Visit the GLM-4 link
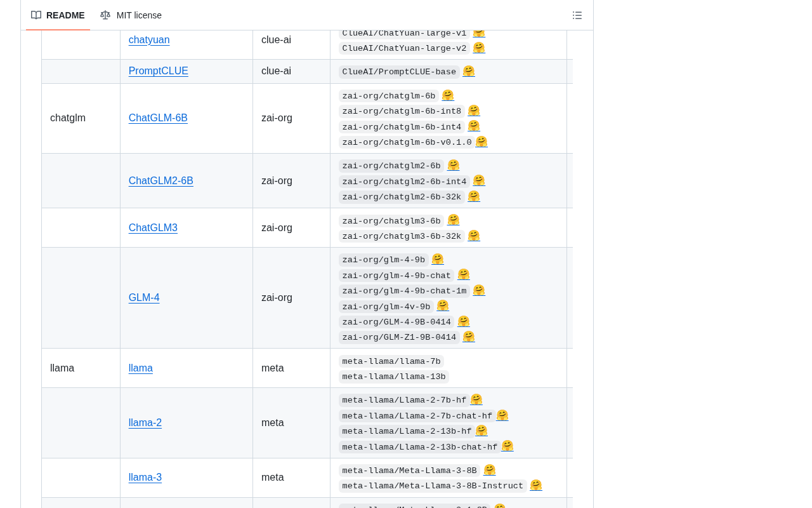Image resolution: width=812 pixels, height=508 pixels. [x=144, y=298]
